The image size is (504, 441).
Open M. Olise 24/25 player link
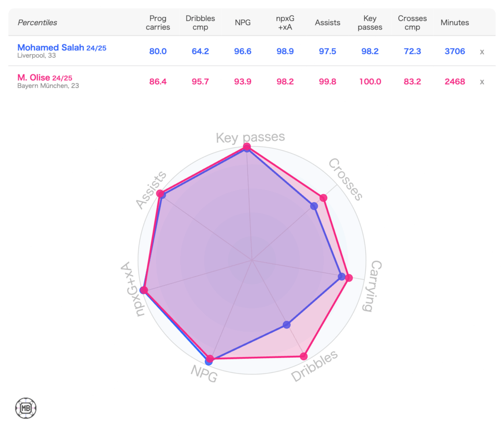(45, 78)
